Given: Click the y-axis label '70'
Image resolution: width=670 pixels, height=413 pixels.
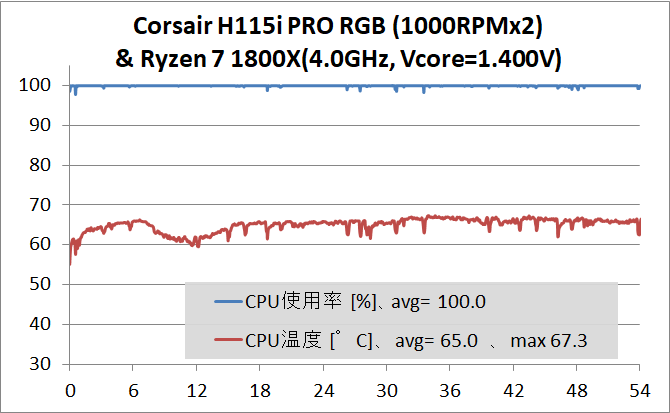Looking at the screenshot, I should coord(40,205).
